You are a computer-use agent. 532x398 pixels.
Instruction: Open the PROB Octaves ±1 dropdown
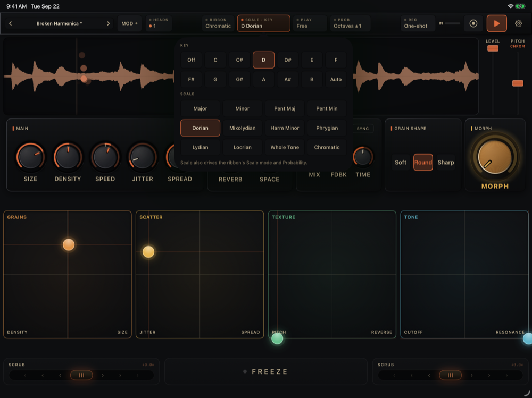(350, 23)
